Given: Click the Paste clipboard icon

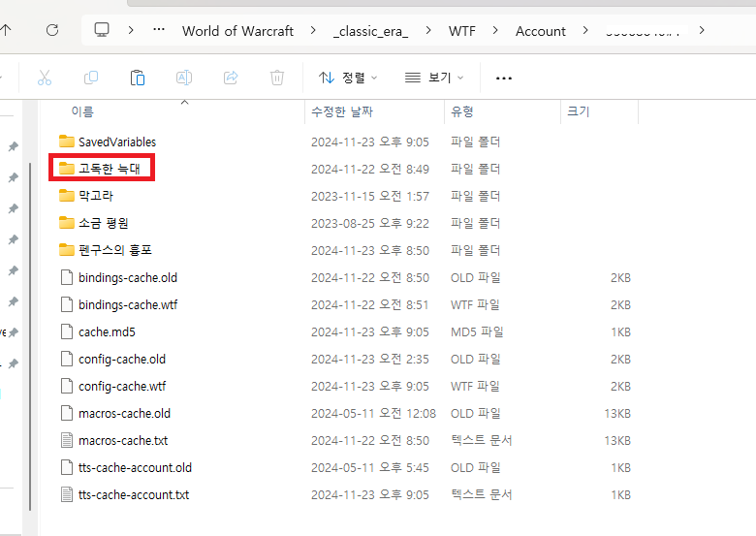Looking at the screenshot, I should pyautogui.click(x=137, y=78).
